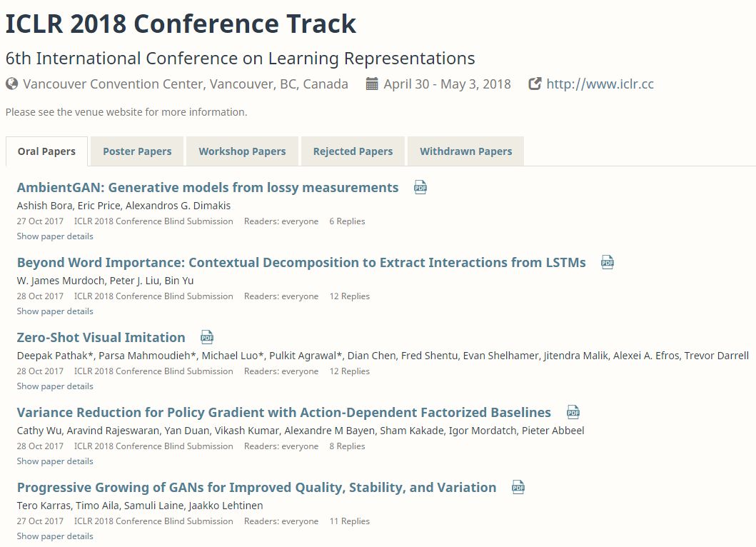Click author Vikash Kumar

(246, 431)
